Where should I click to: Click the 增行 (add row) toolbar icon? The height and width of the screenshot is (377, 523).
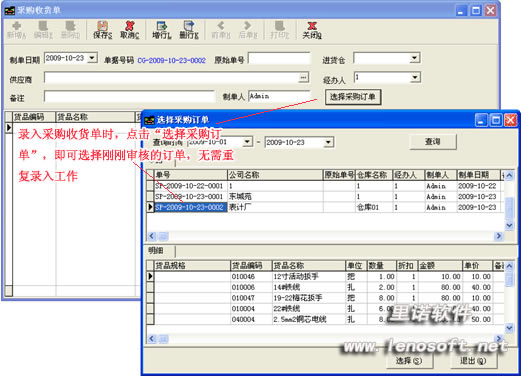(162, 30)
